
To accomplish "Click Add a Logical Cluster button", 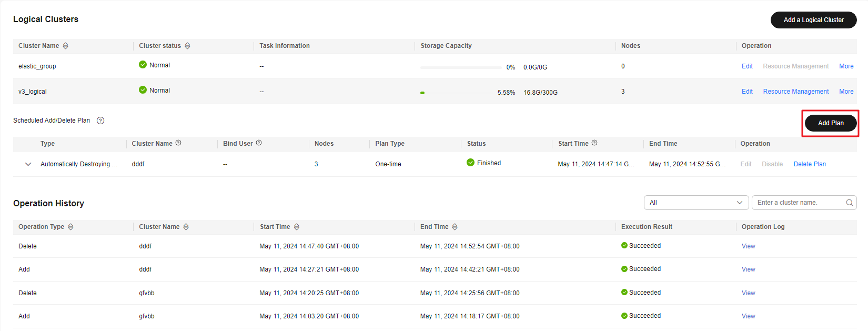I will coord(813,20).
